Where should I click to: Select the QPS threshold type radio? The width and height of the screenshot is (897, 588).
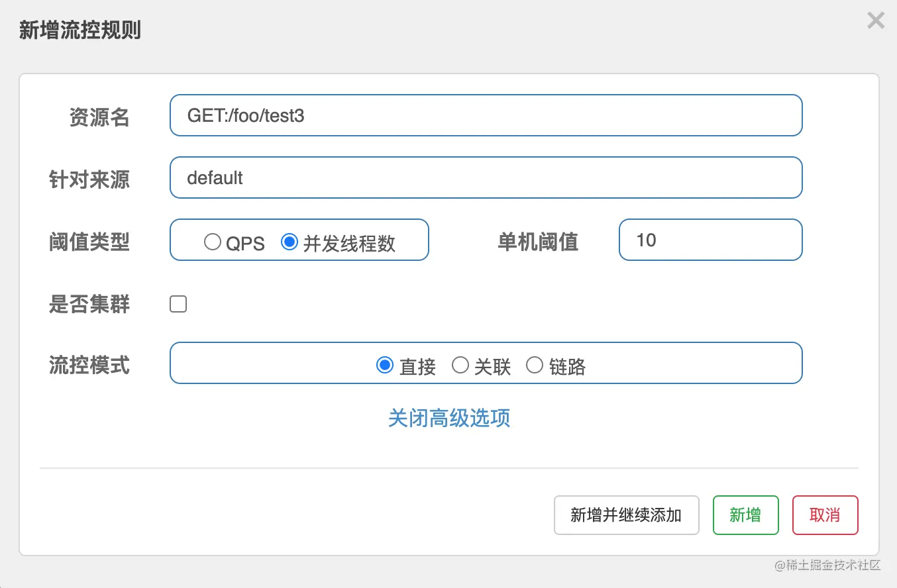pos(212,242)
